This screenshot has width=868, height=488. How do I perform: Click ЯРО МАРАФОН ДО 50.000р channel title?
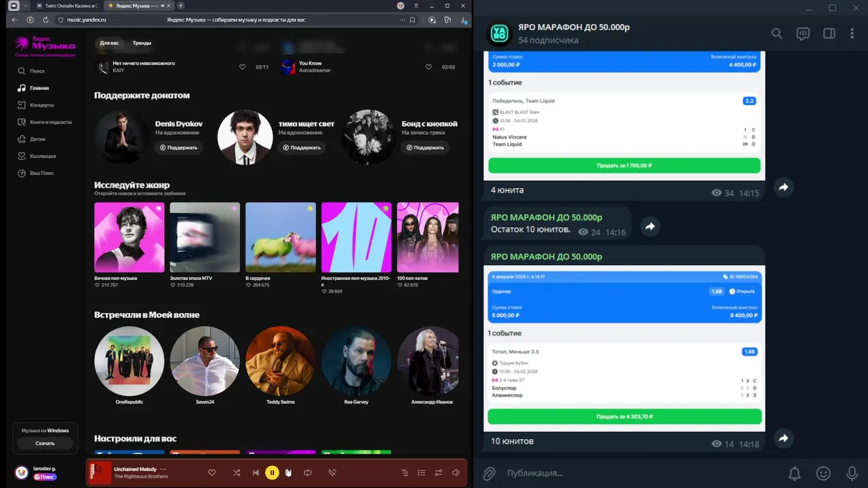[574, 27]
